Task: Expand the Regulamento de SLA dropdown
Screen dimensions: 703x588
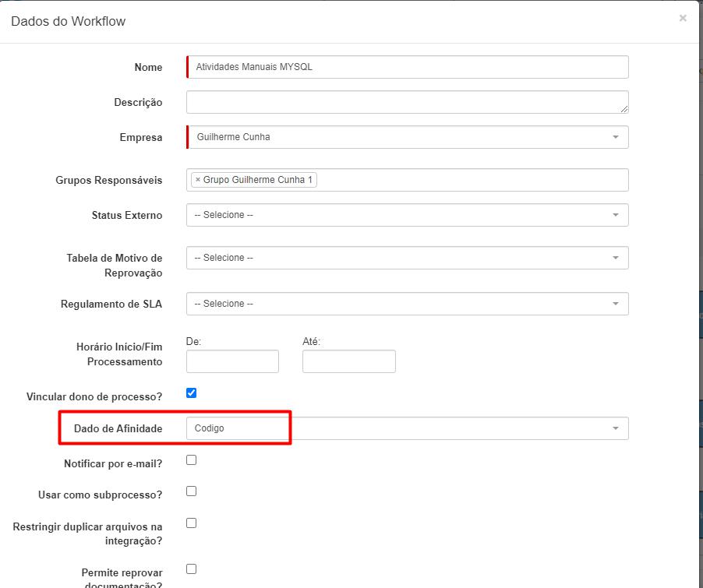Action: (x=407, y=304)
